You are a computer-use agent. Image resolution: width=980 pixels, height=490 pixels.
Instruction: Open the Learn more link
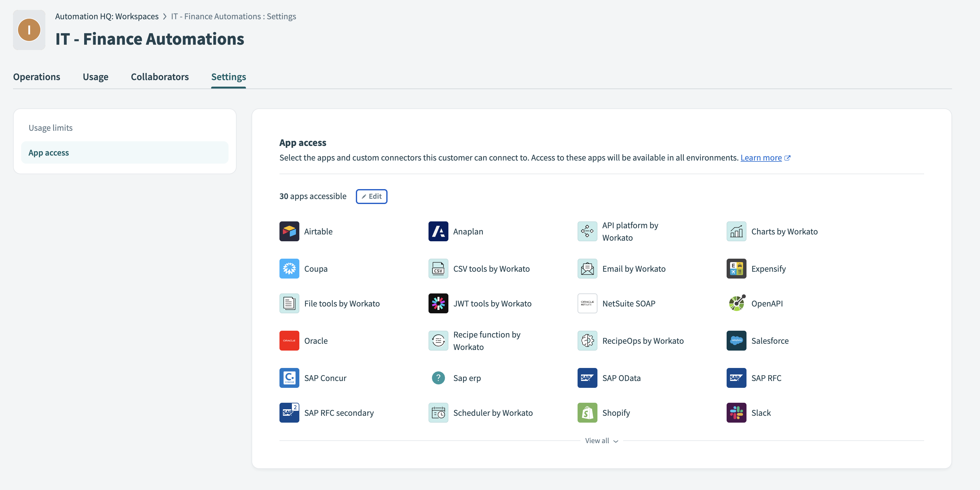click(761, 157)
